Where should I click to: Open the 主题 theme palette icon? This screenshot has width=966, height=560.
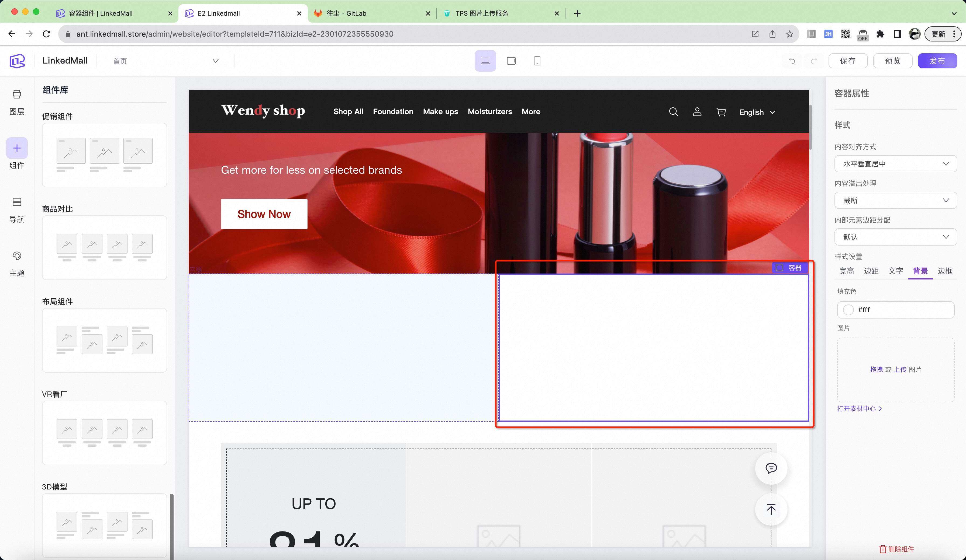point(17,256)
